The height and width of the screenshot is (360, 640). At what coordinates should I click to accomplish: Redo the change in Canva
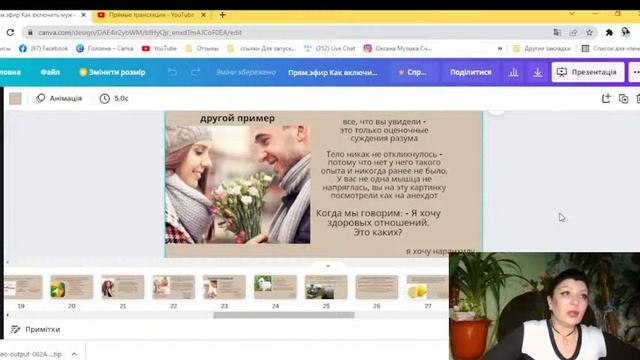point(196,72)
